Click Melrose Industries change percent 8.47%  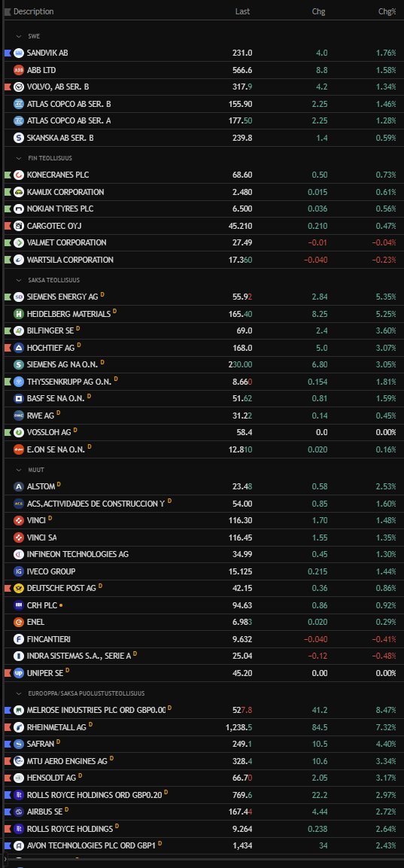(386, 710)
